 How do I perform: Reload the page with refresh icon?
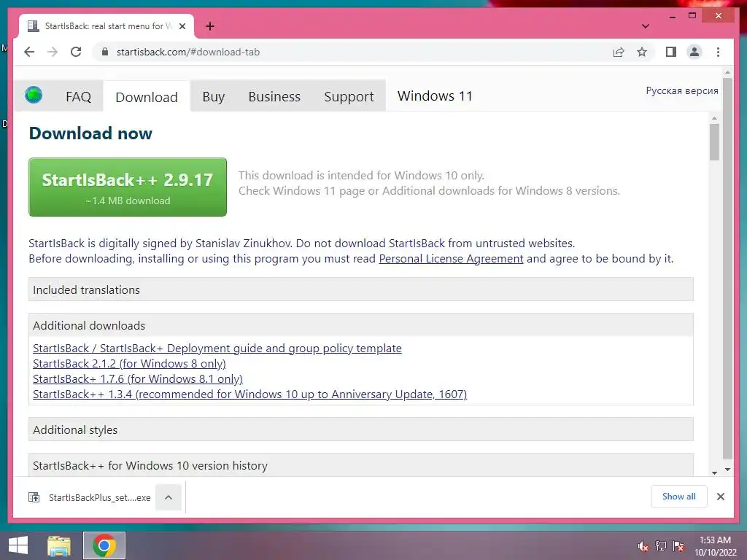76,52
